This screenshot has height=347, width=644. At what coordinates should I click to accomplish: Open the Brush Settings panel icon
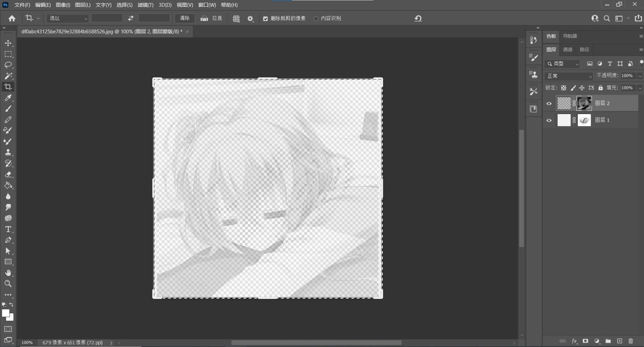[x=533, y=58]
